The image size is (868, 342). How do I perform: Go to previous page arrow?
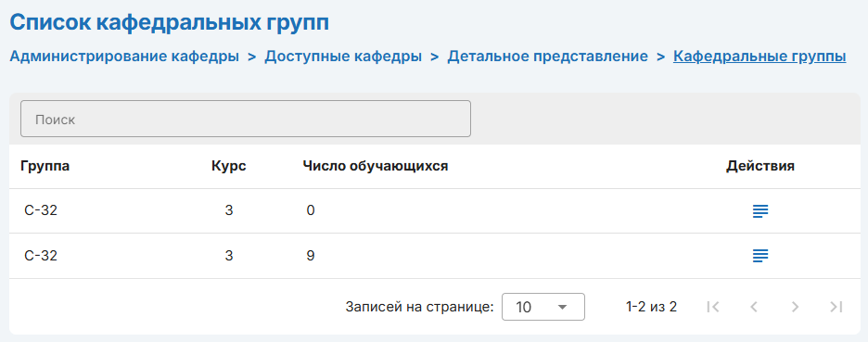pos(753,307)
